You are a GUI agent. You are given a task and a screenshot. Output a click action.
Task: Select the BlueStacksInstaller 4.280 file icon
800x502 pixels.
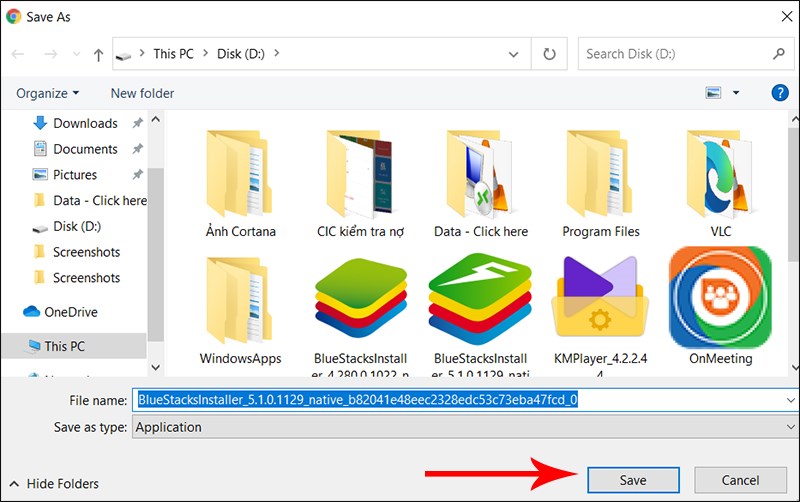(361, 300)
